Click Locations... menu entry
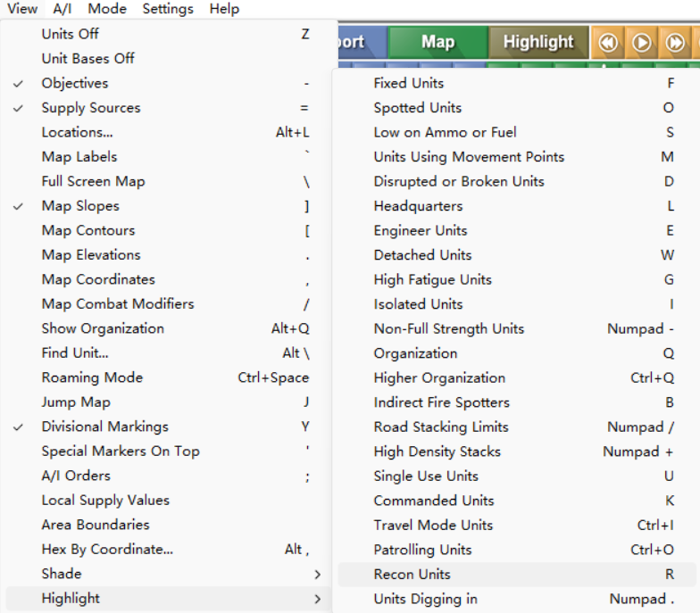700x613 pixels. pos(77,132)
